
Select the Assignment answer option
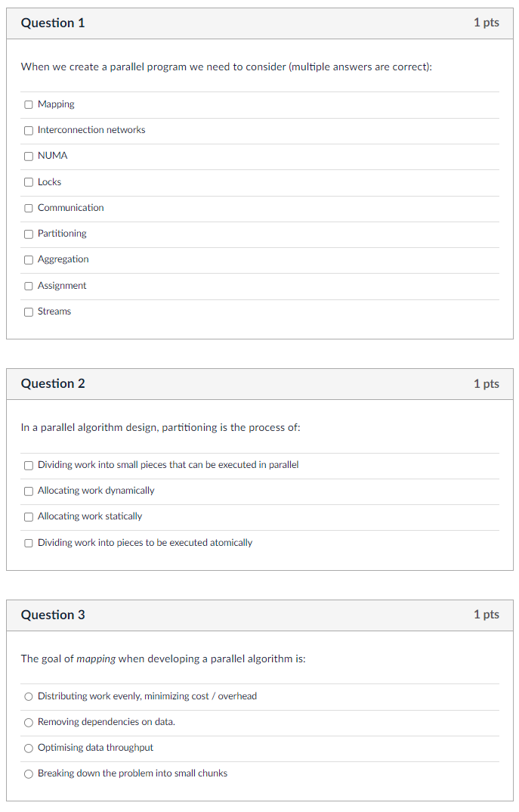pyautogui.click(x=28, y=286)
